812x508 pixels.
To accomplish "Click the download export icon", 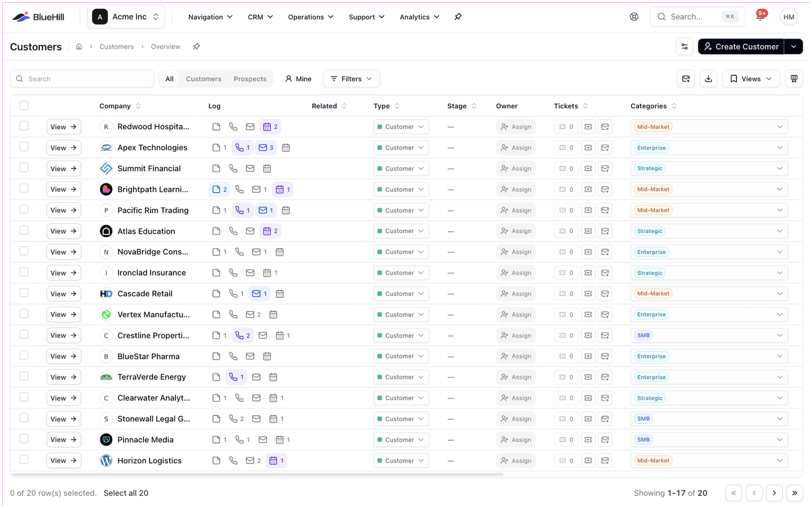I will coord(709,79).
